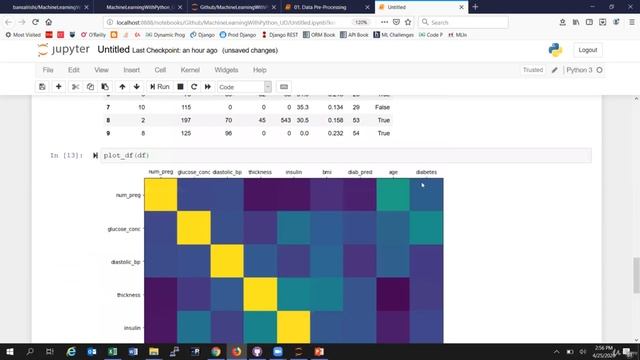Open the command palette keyboard icon
Image resolution: width=640 pixels, height=360 pixels.
284,87
